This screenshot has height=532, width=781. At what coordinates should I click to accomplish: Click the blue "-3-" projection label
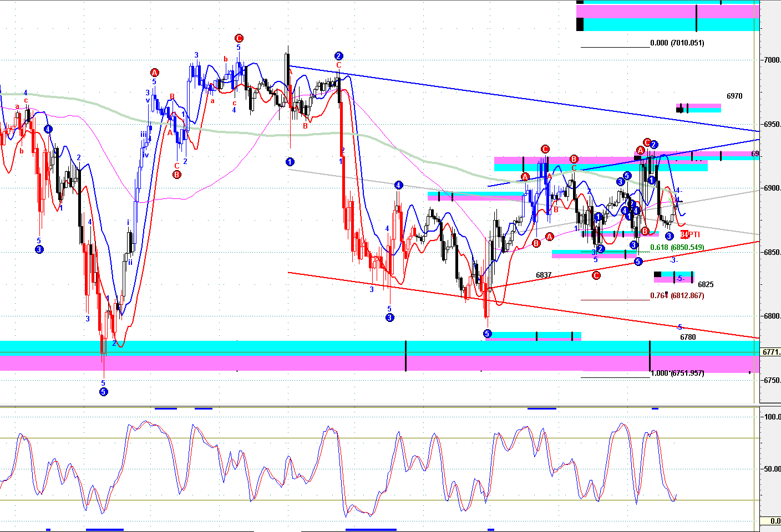[x=673, y=260]
